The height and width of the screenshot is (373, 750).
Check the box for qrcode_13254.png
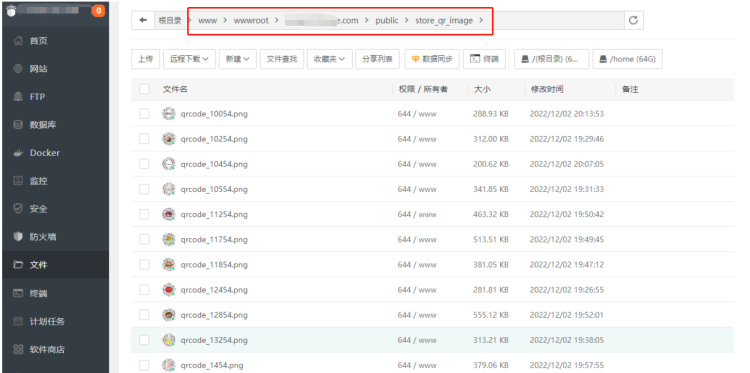(144, 340)
